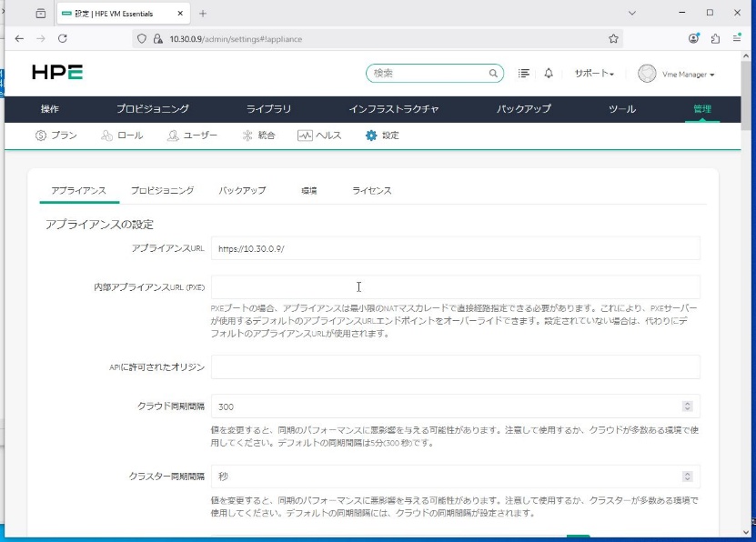Open the activity list icon in header
Viewport: 756px width, 542px height.
524,74
